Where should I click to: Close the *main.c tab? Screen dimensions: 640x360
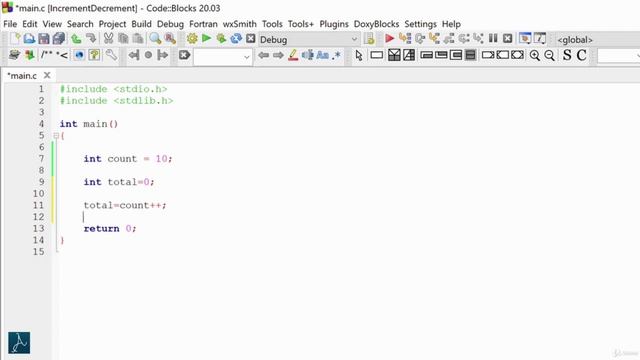(x=47, y=75)
